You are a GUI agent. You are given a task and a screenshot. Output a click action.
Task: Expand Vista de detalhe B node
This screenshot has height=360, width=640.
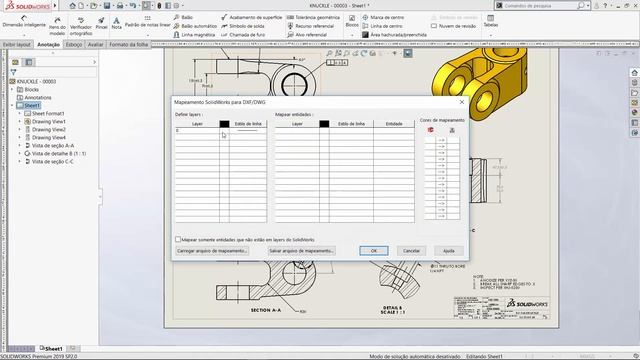pyautogui.click(x=20, y=153)
